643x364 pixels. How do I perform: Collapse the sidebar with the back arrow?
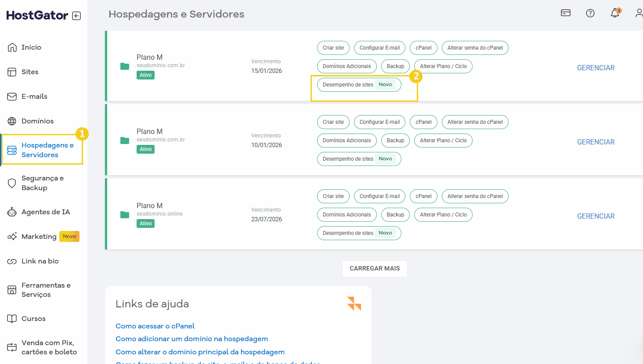76,15
